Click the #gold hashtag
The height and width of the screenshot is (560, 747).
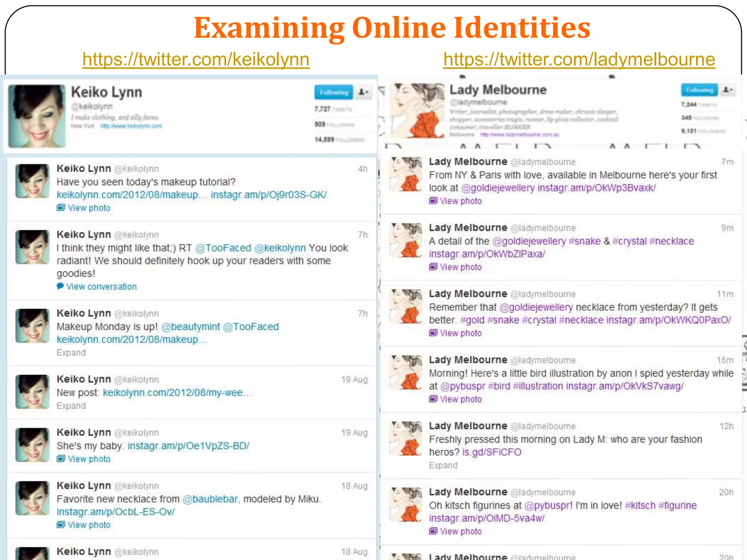tap(472, 320)
